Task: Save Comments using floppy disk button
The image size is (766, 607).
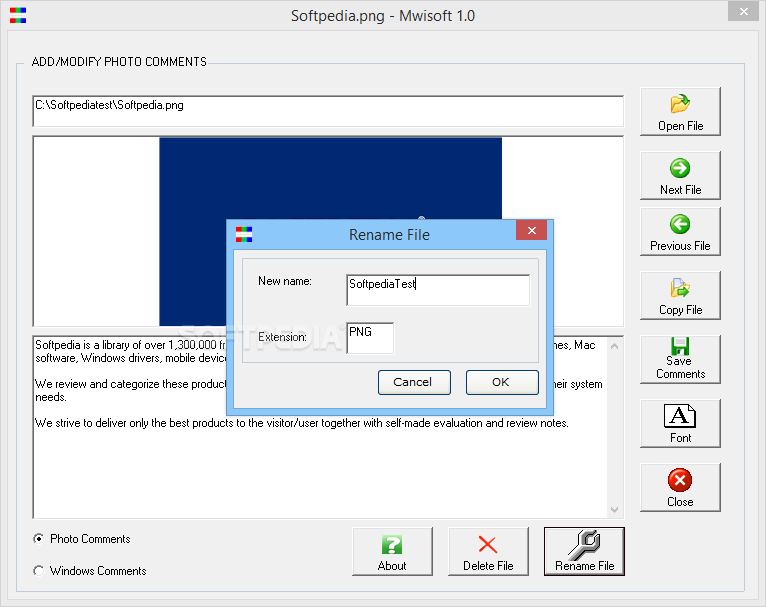Action: coord(680,359)
